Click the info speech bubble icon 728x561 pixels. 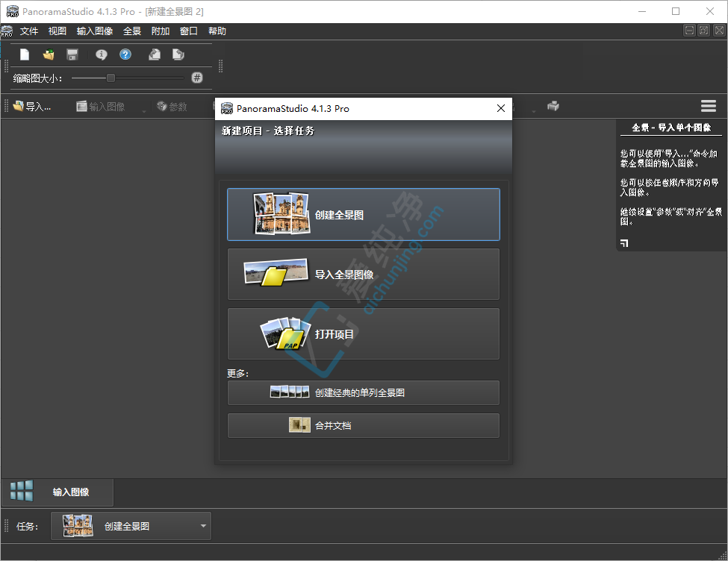(102, 54)
